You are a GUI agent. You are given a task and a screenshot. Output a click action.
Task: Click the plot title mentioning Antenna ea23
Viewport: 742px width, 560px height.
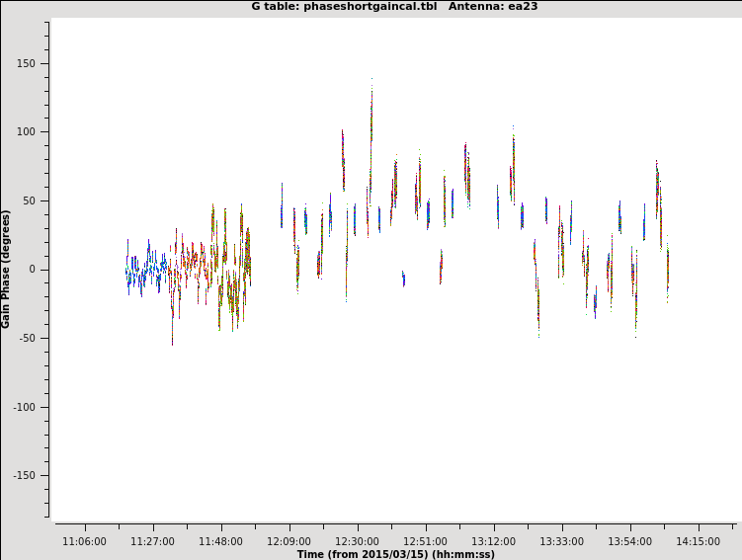click(x=394, y=6)
